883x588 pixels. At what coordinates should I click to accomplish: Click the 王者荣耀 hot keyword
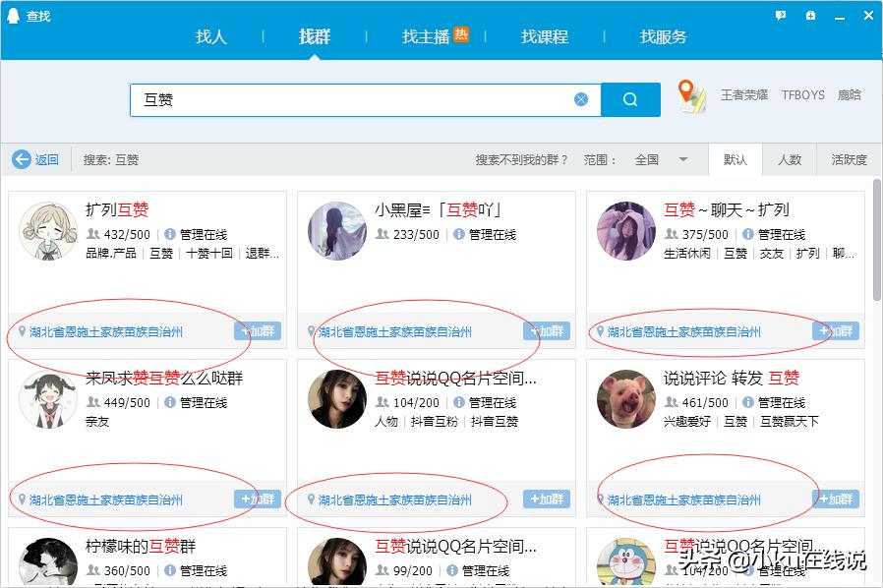click(747, 94)
